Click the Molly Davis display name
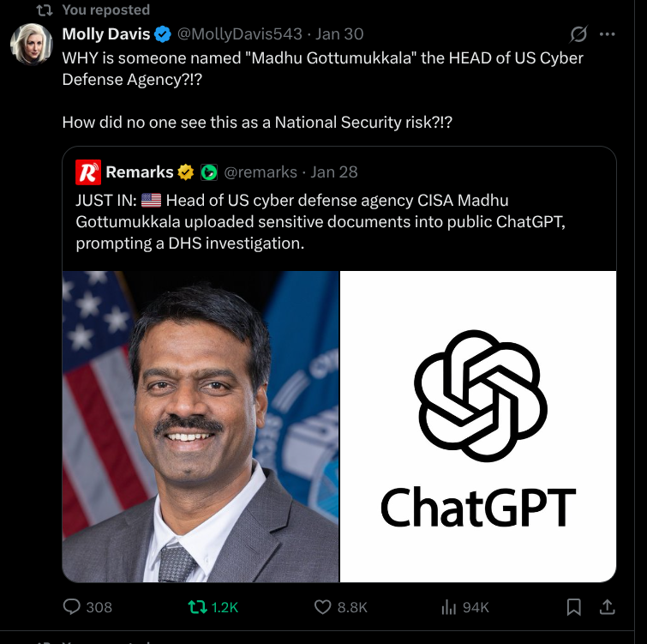 tap(106, 34)
